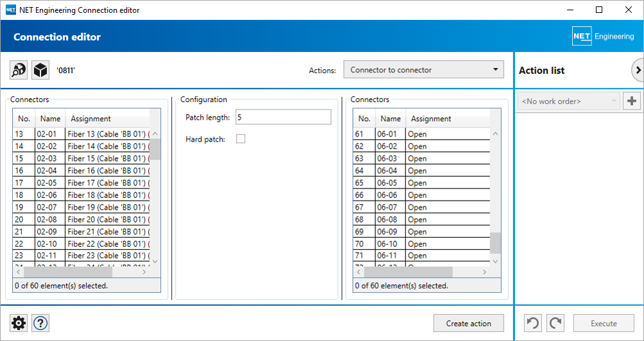Screen dimensions: 644x341
Task: Toggle the Hard patch checkbox
Action: [x=241, y=139]
